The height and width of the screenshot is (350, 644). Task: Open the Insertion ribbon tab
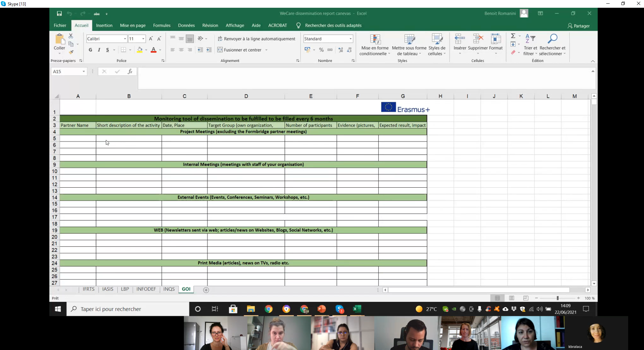pyautogui.click(x=104, y=26)
